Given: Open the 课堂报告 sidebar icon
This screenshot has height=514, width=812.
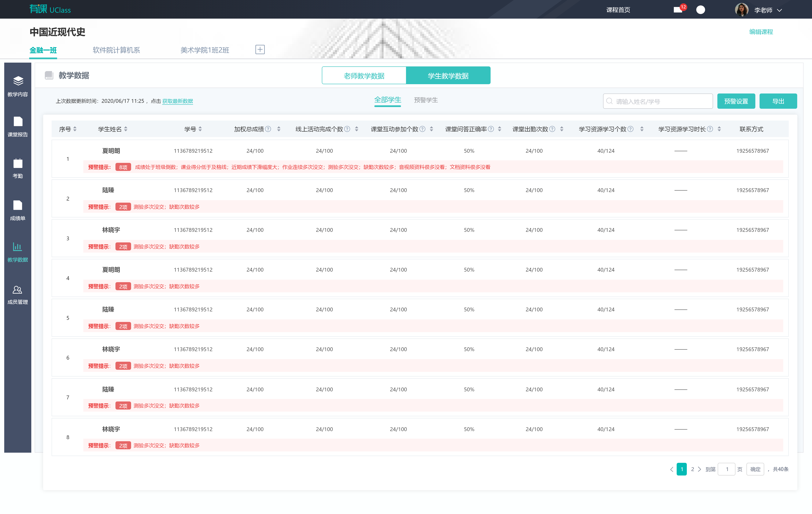Looking at the screenshot, I should (x=18, y=122).
